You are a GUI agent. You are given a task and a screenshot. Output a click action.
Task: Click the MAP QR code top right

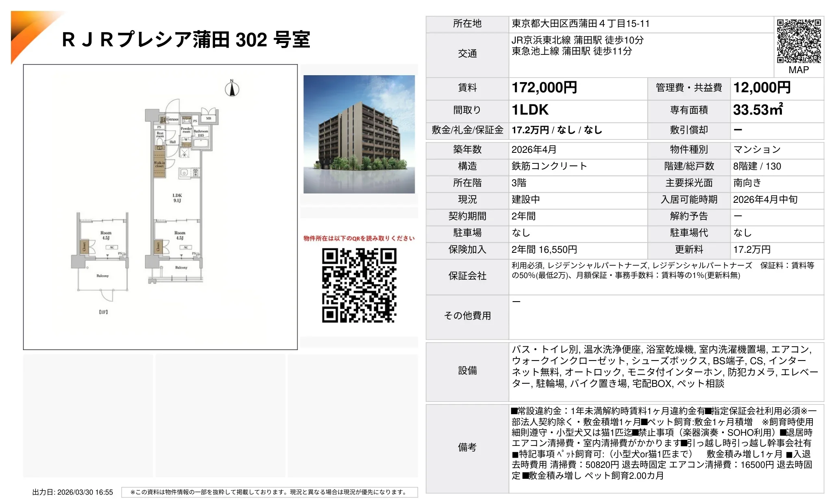(x=799, y=41)
